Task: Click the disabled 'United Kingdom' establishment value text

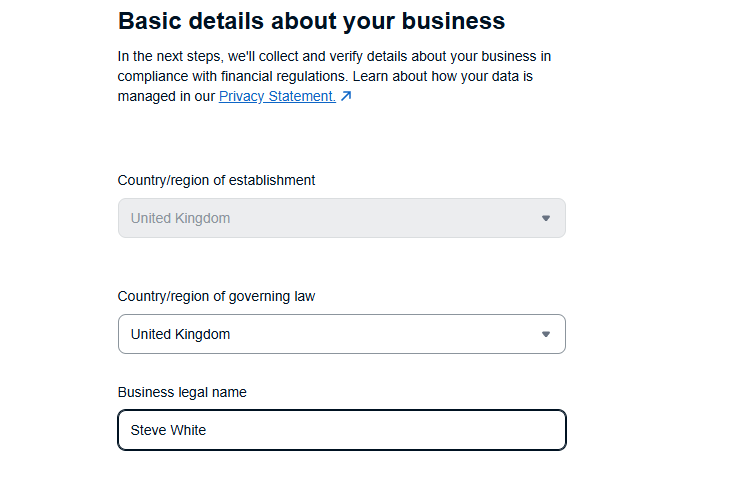Action: 180,218
